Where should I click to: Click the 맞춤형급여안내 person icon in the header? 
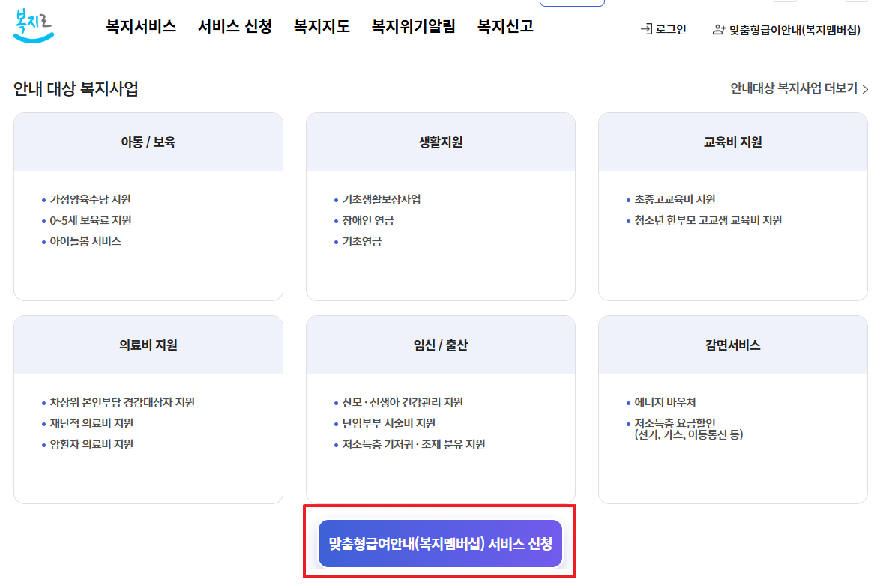[x=718, y=31]
